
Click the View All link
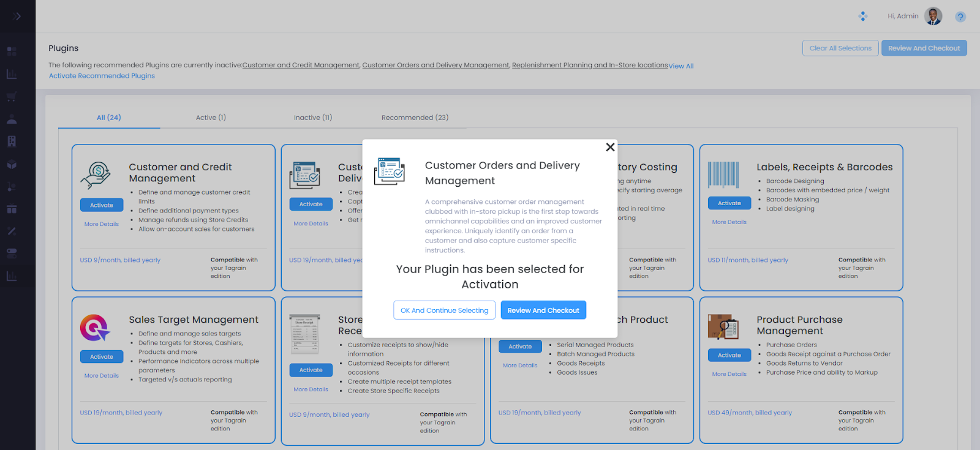tap(681, 66)
